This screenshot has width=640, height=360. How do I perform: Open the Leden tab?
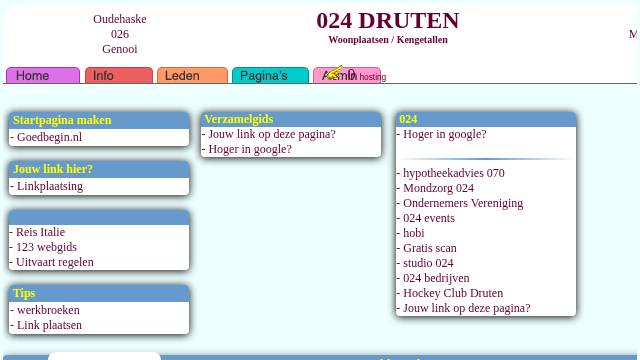coord(192,76)
